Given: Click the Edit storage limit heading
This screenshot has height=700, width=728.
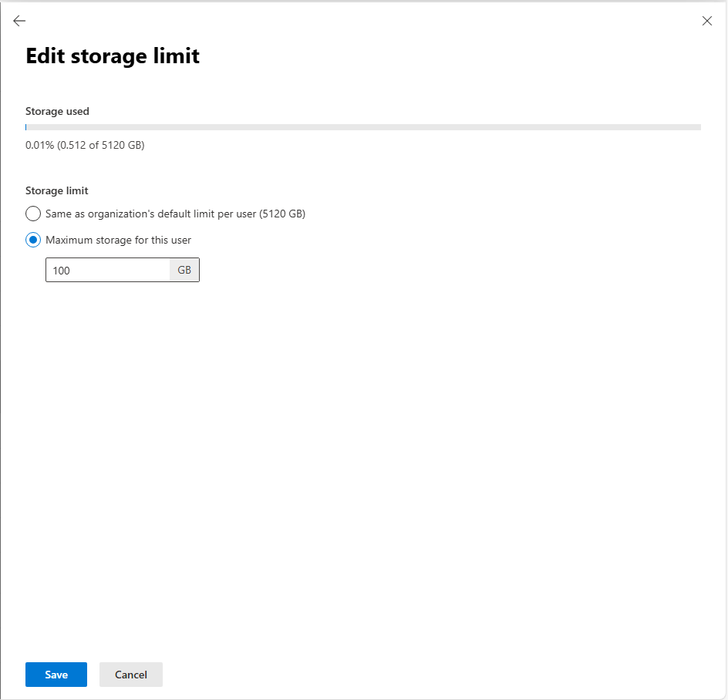Looking at the screenshot, I should [x=113, y=56].
